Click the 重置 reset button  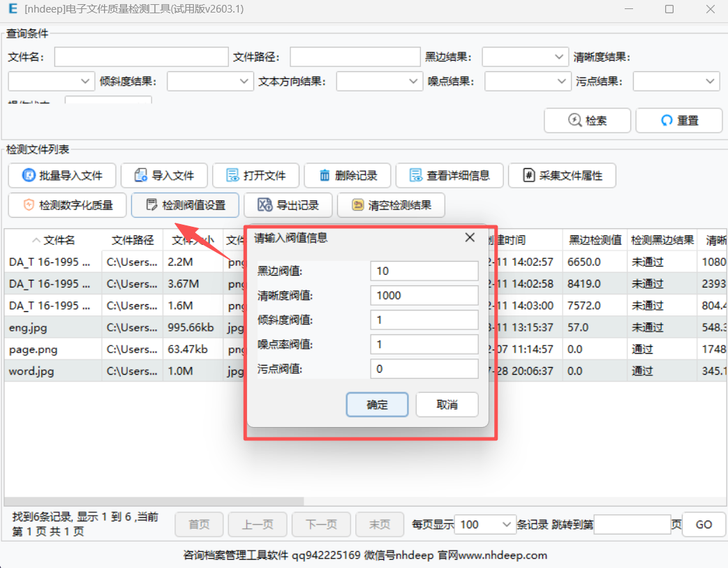678,120
